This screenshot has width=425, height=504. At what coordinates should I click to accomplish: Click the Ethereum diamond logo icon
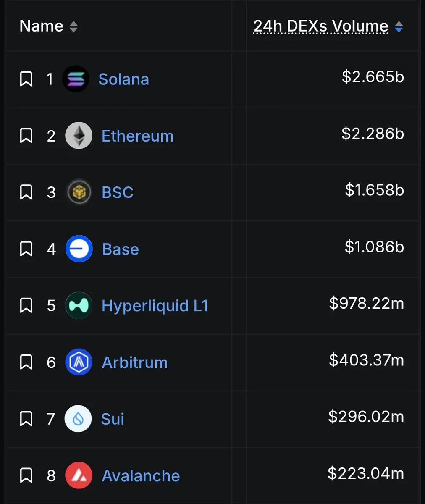click(x=79, y=136)
